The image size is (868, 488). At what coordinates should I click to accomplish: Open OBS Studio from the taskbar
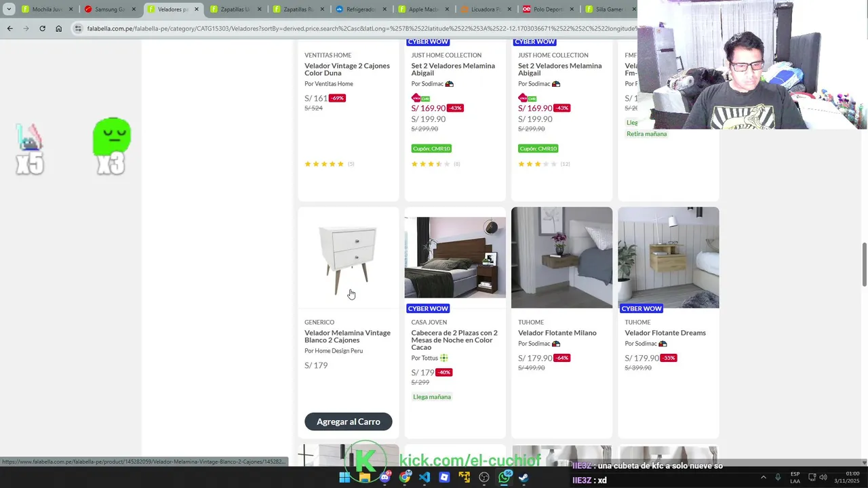click(x=484, y=477)
